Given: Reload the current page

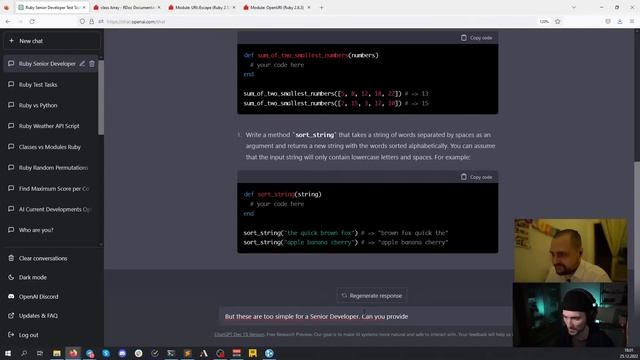Looking at the screenshot, I should 32,21.
